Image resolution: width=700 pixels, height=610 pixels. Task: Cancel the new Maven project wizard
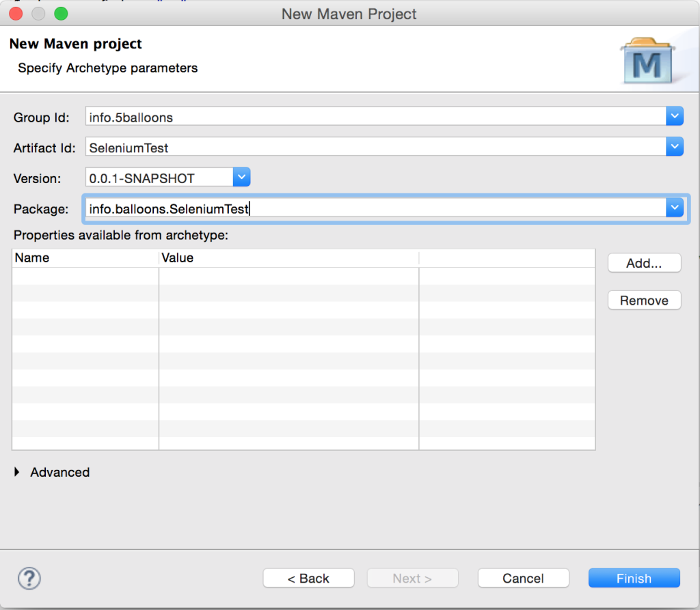(523, 578)
